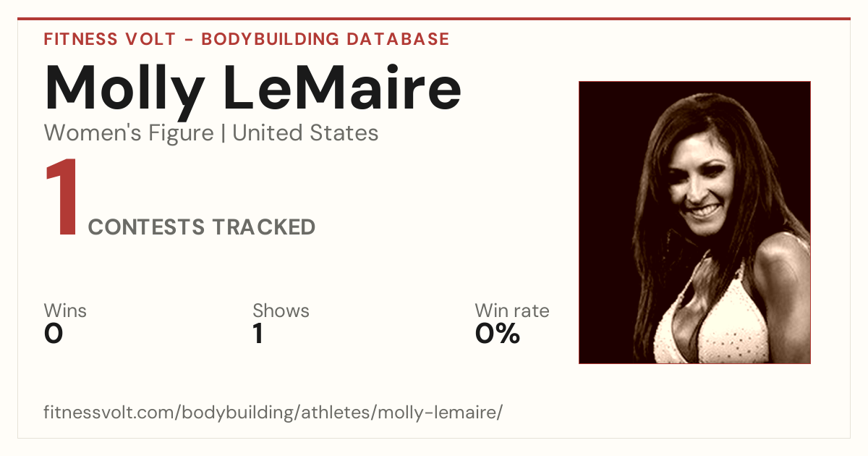Click the Win rate label
868x456 pixels.
[512, 311]
